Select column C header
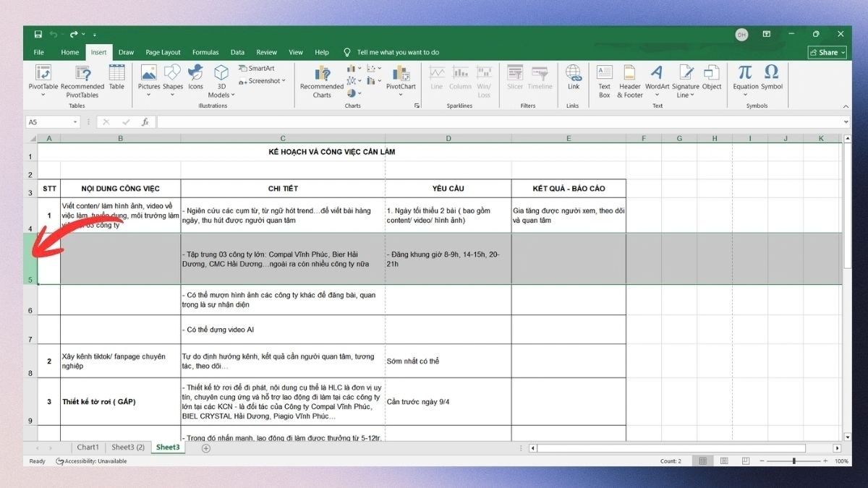The height and width of the screenshot is (488, 868). [x=283, y=138]
